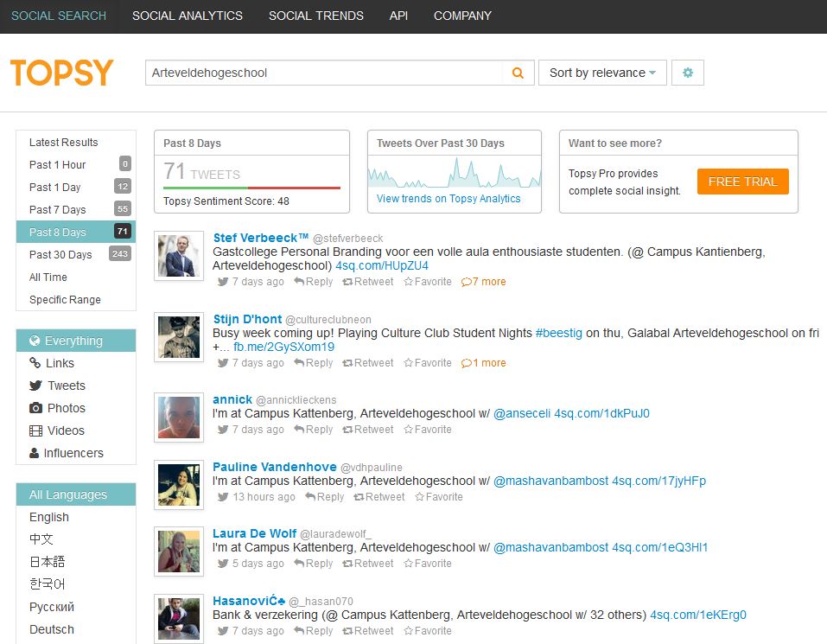Click Favorite star on Pauline Vandenhove tweet
Screen dimensions: 827x644
point(420,497)
